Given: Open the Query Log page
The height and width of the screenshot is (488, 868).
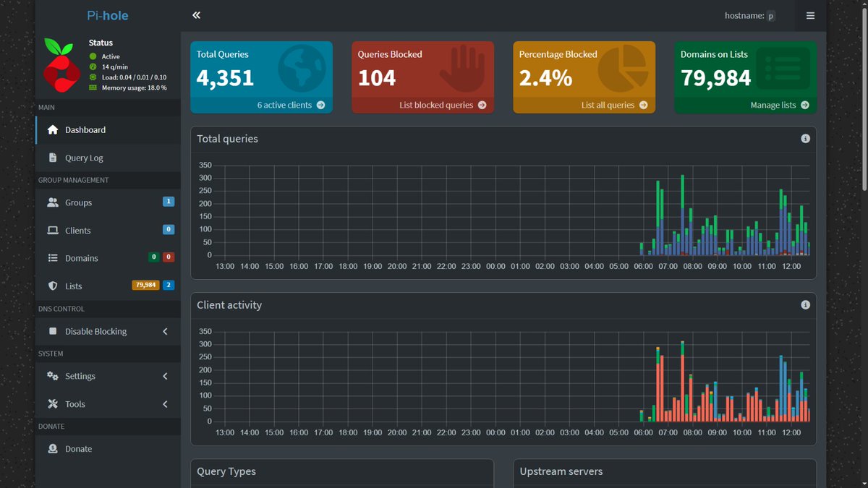Looking at the screenshot, I should (109, 158).
